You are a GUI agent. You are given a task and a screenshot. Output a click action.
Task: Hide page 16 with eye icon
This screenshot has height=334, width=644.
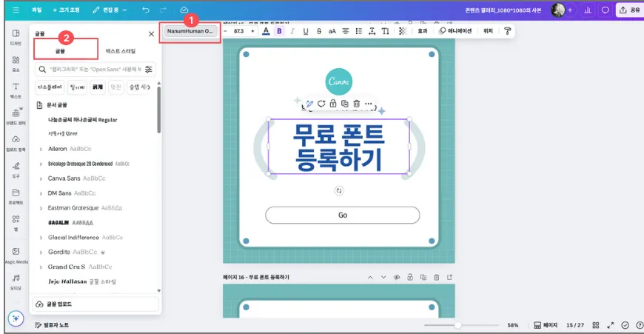tap(397, 277)
